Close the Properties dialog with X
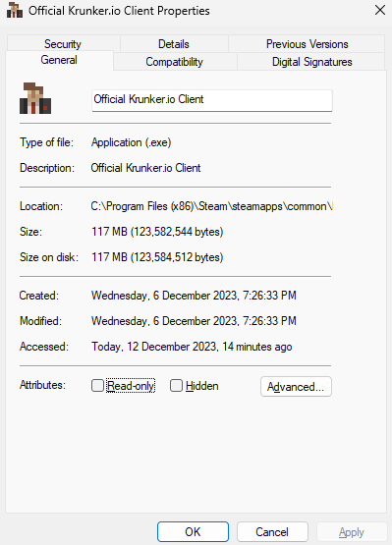The width and height of the screenshot is (392, 545). (380, 10)
